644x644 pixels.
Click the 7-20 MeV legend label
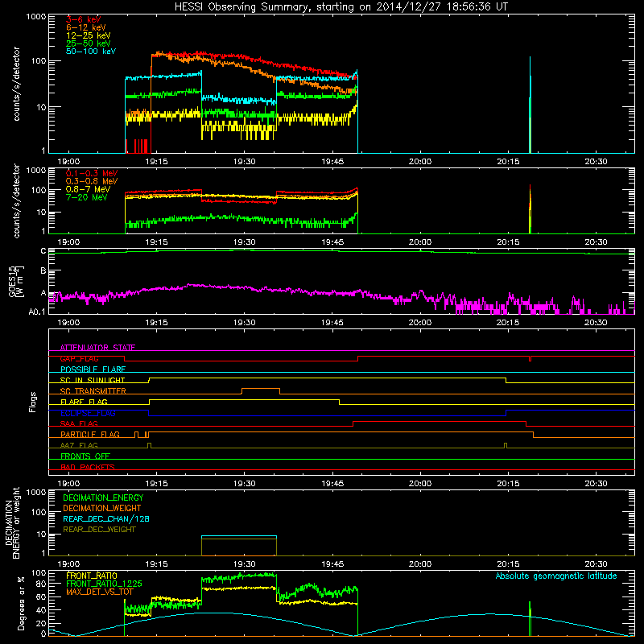coord(87,197)
